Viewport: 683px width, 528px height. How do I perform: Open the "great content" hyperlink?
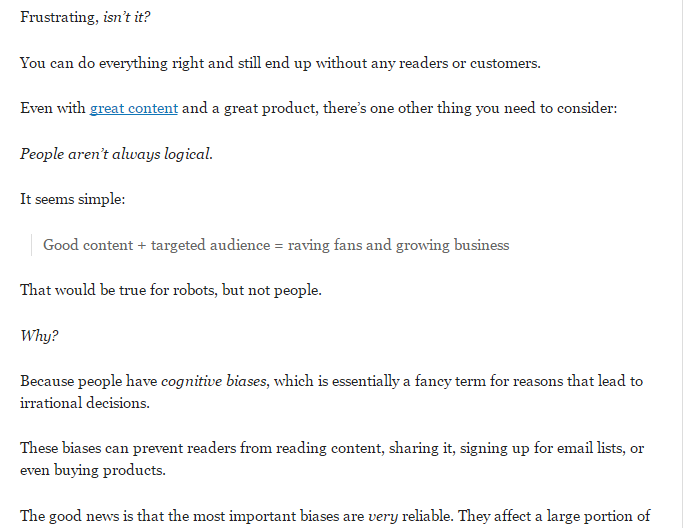(x=134, y=108)
